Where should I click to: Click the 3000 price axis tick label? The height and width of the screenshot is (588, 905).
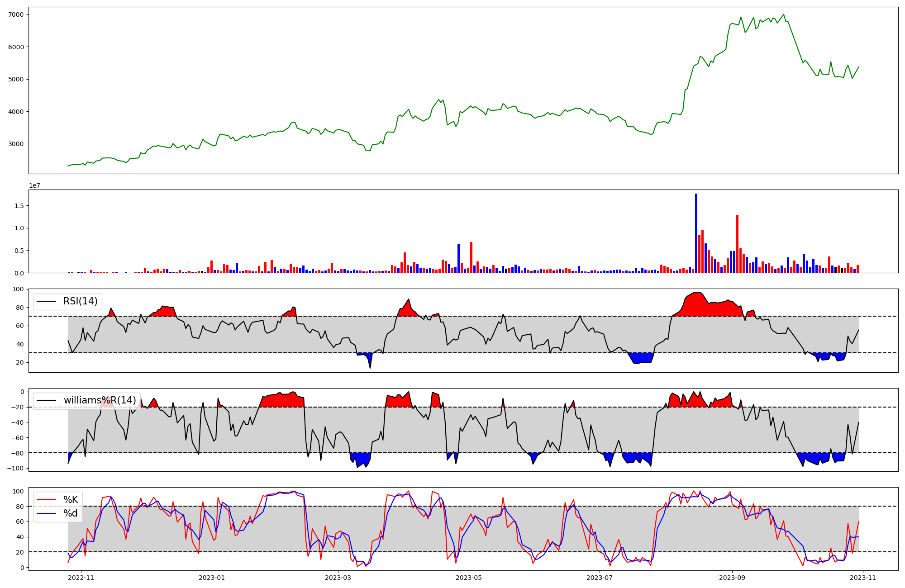pos(16,144)
